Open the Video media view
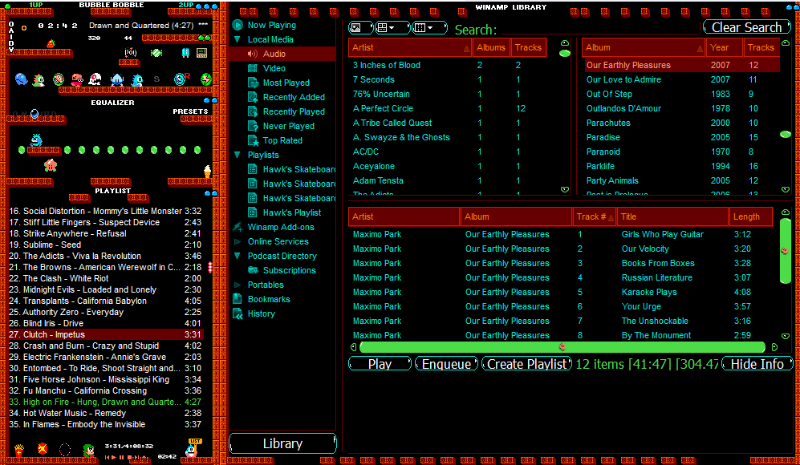The image size is (800, 465). tap(274, 68)
